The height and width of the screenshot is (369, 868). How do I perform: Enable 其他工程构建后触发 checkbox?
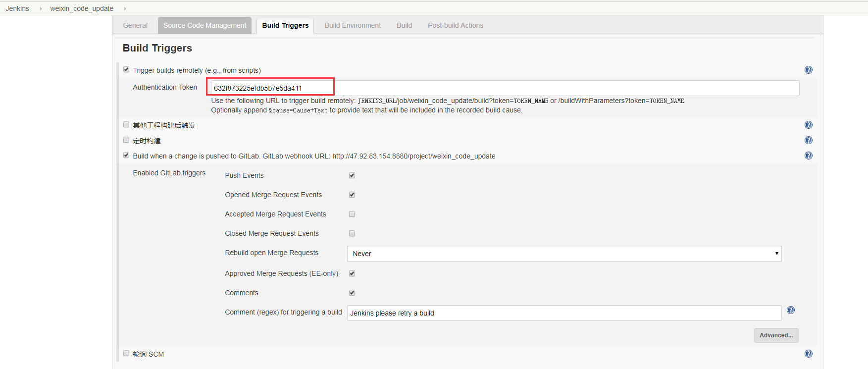126,125
